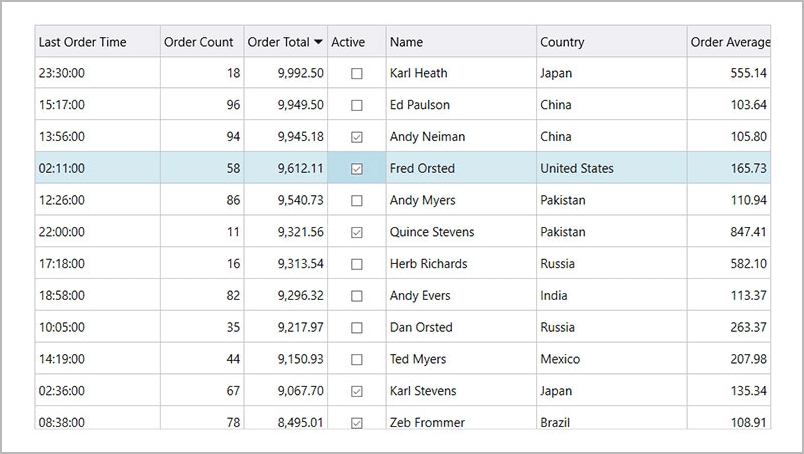Select Zeb Frommer's name cell
Image resolution: width=804 pixels, height=454 pixels.
tap(427, 422)
